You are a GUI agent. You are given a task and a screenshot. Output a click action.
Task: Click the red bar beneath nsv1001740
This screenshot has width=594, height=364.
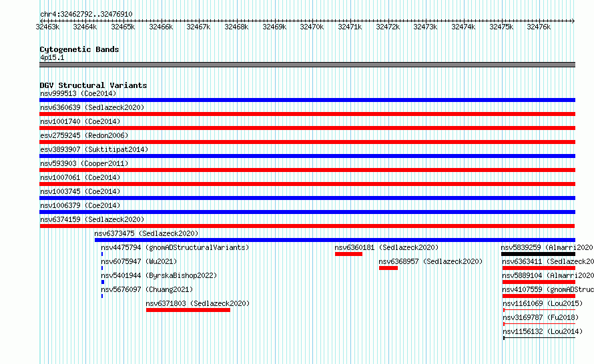coord(307,128)
